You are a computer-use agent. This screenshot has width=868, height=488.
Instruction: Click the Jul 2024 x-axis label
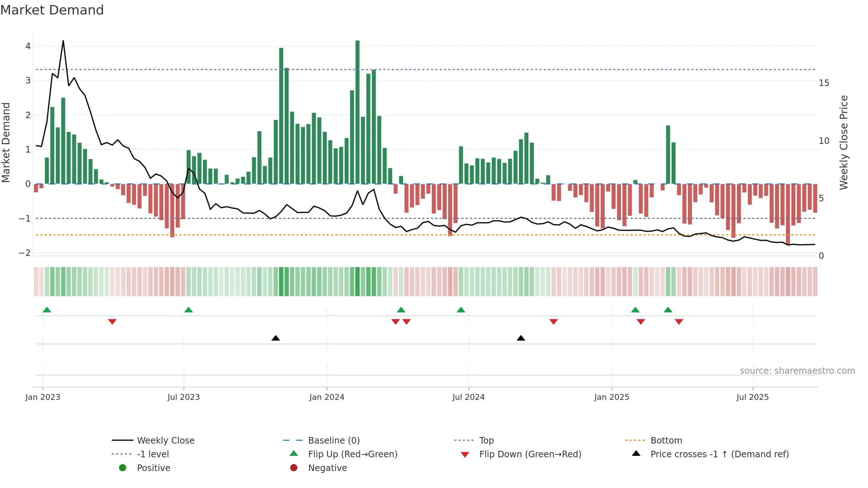coord(469,397)
